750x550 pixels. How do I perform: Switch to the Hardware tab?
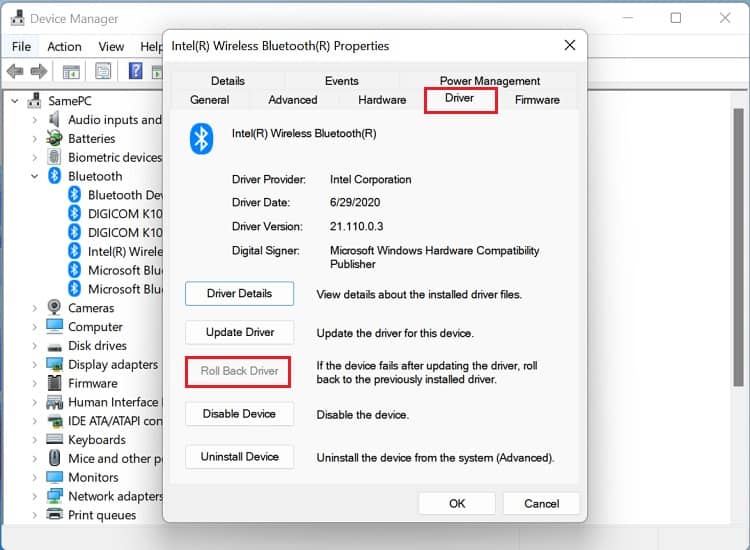click(382, 100)
